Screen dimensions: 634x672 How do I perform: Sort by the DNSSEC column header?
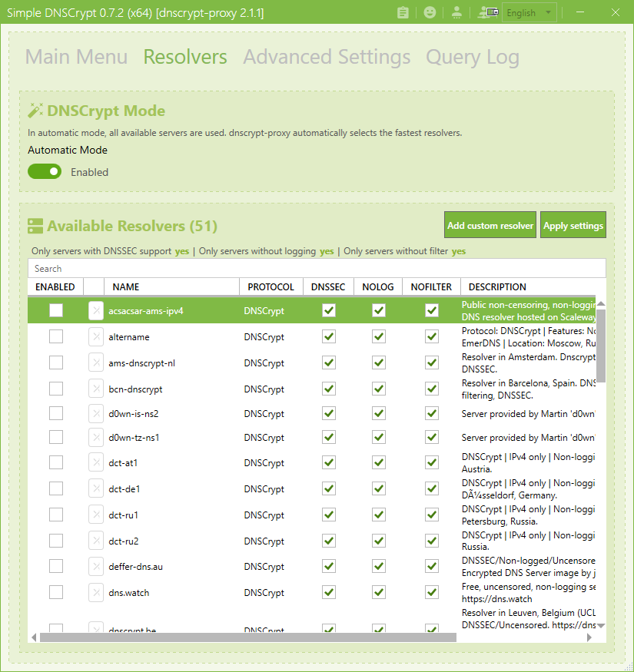[x=329, y=286]
